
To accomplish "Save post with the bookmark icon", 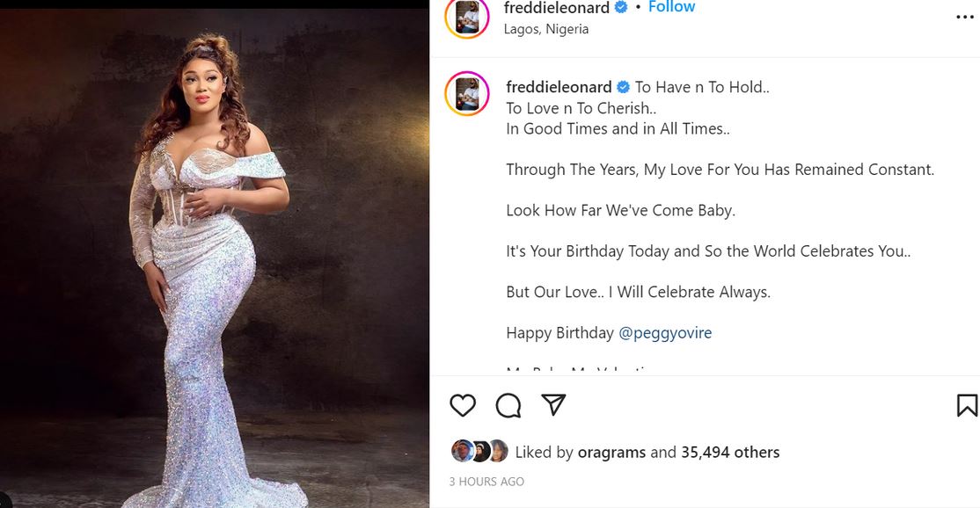I will point(966,405).
